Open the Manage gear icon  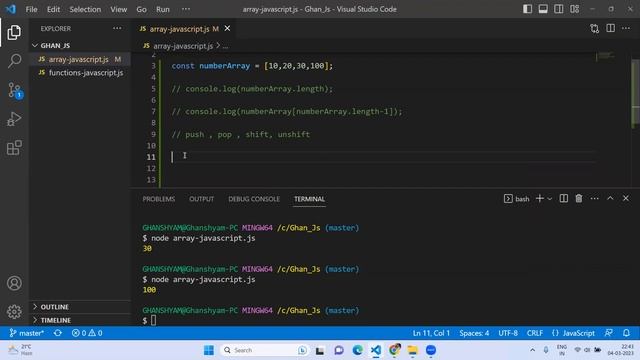[14, 312]
